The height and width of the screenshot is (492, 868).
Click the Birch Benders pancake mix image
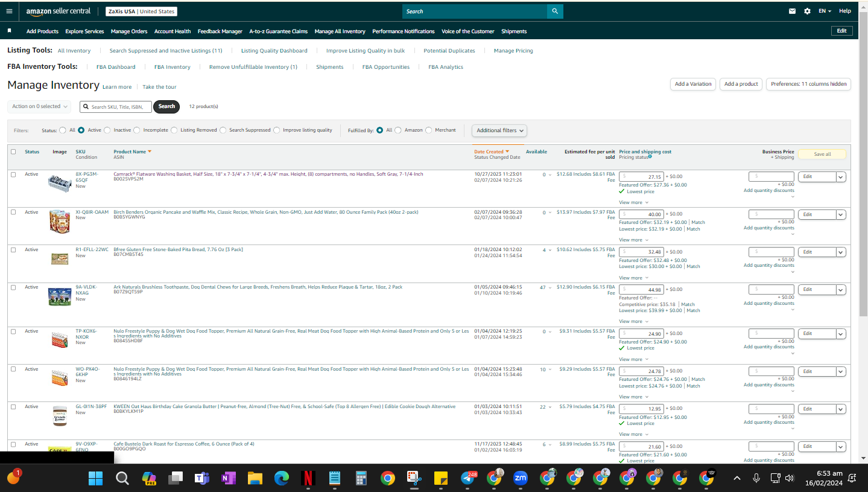click(x=59, y=222)
